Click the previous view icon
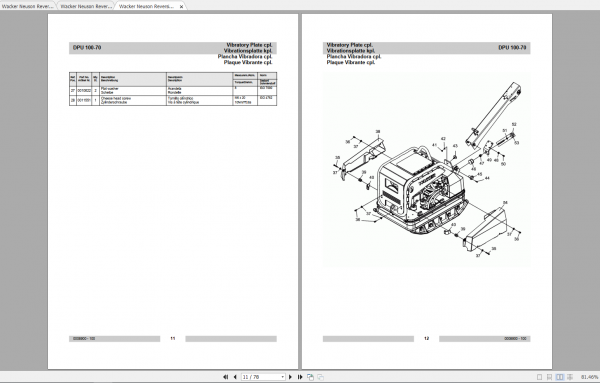This screenshot has width=600, height=383. 310,377
